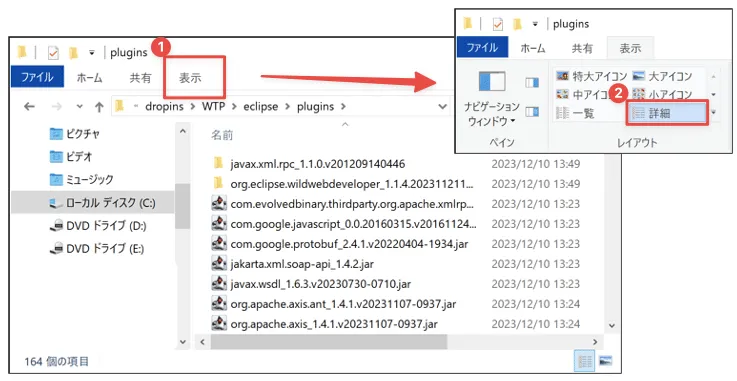Expand chevron between WTP and eclipse
737x381 pixels.
click(x=234, y=107)
